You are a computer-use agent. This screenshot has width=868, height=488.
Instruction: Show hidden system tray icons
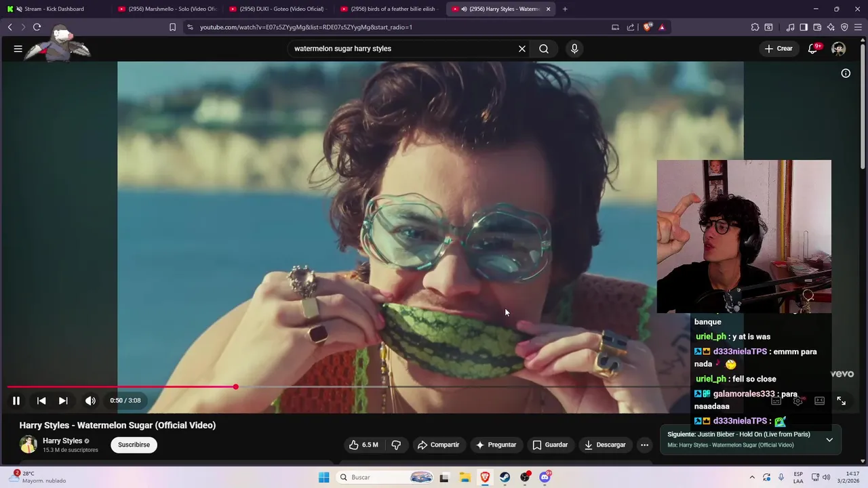[752, 477]
